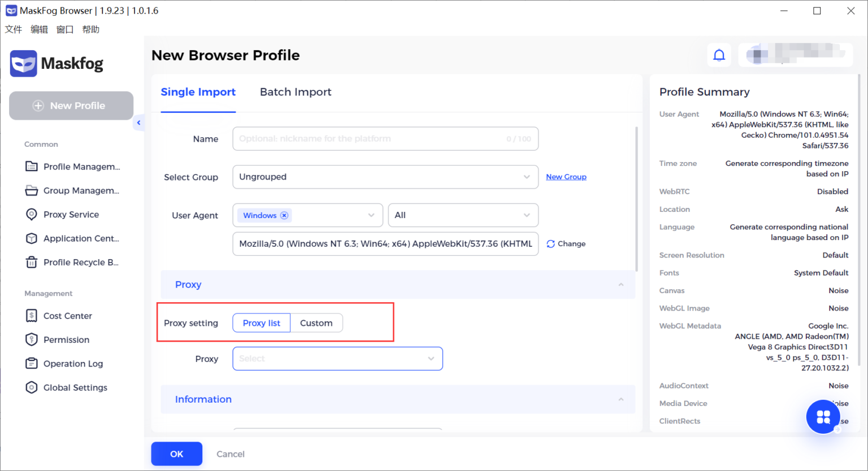Click the New Group link
The height and width of the screenshot is (471, 868).
pos(566,177)
